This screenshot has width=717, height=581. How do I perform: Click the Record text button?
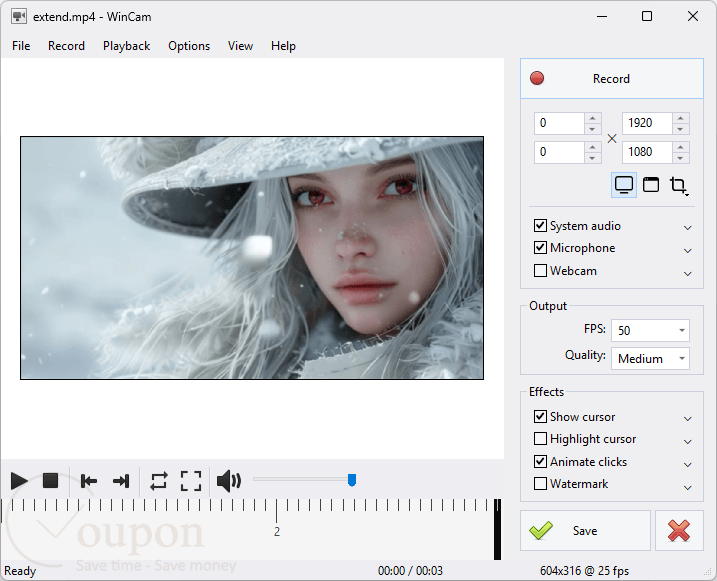tap(611, 79)
